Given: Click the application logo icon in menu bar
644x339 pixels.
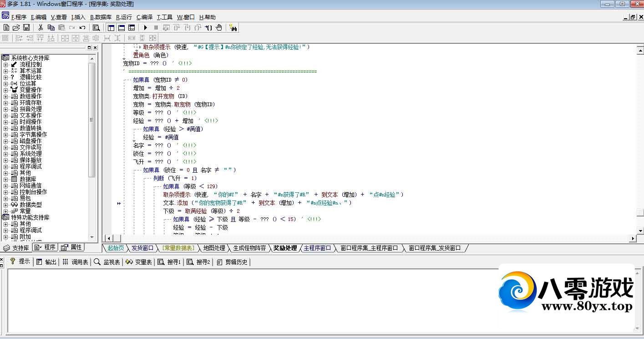Looking at the screenshot, I should click(5, 16).
